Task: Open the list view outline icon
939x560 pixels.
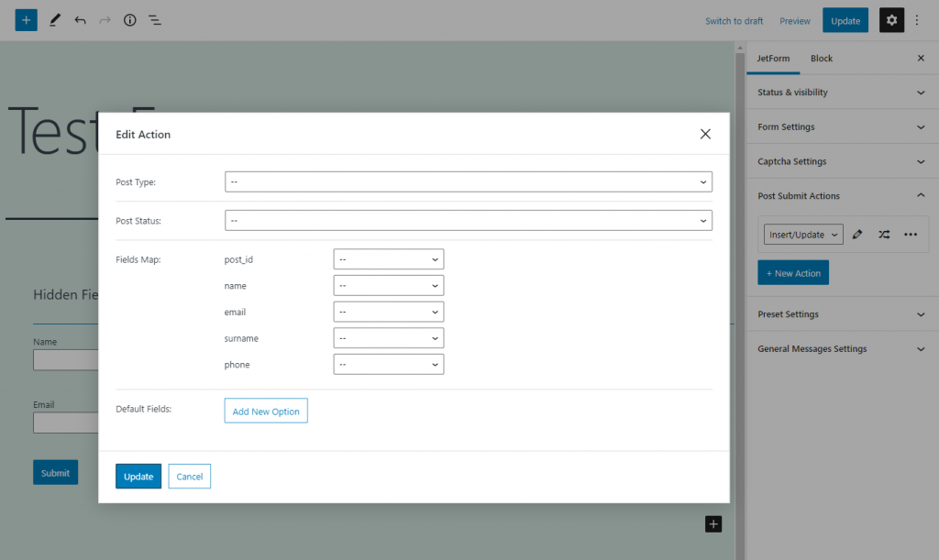Action: point(154,20)
